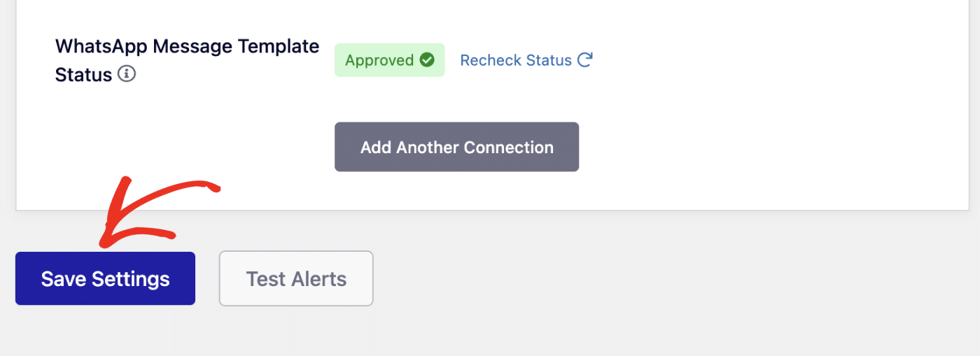Select the word Approved in the badge
The width and height of the screenshot is (980, 356).
(379, 60)
